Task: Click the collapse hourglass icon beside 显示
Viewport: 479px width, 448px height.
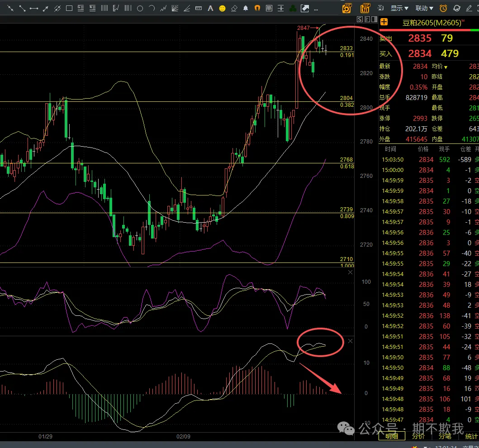Action: pyautogui.click(x=381, y=8)
